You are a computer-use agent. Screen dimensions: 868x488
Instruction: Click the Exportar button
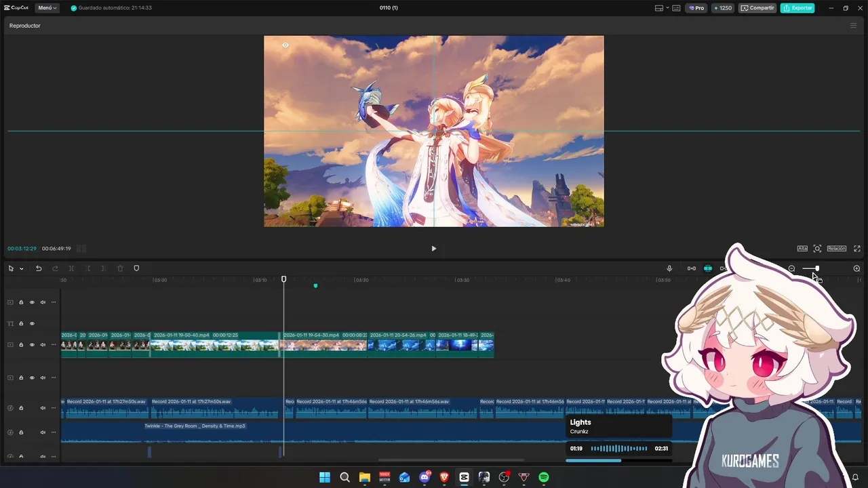797,8
